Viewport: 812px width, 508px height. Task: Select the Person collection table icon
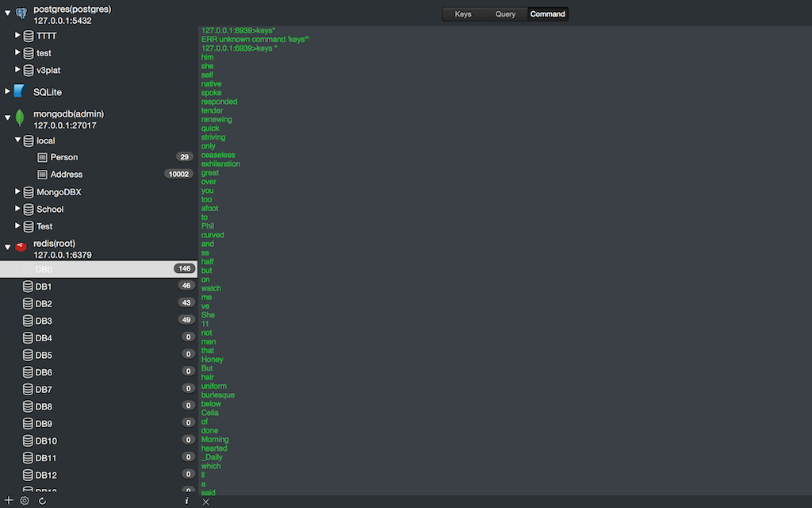click(x=43, y=157)
